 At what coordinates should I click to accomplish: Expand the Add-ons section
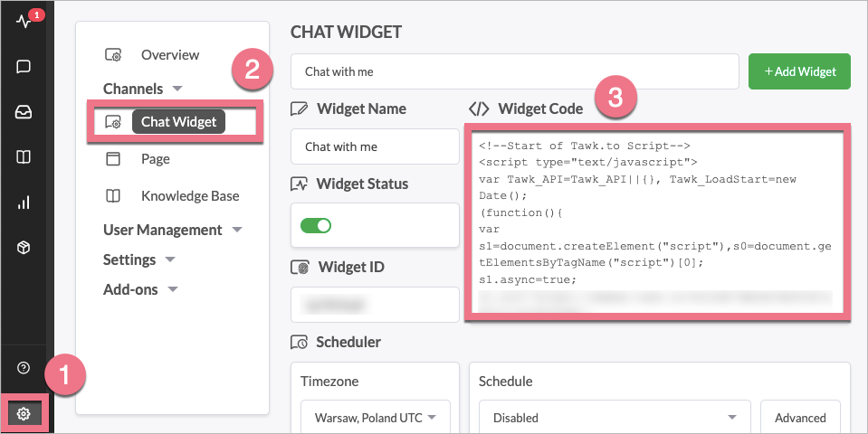140,289
